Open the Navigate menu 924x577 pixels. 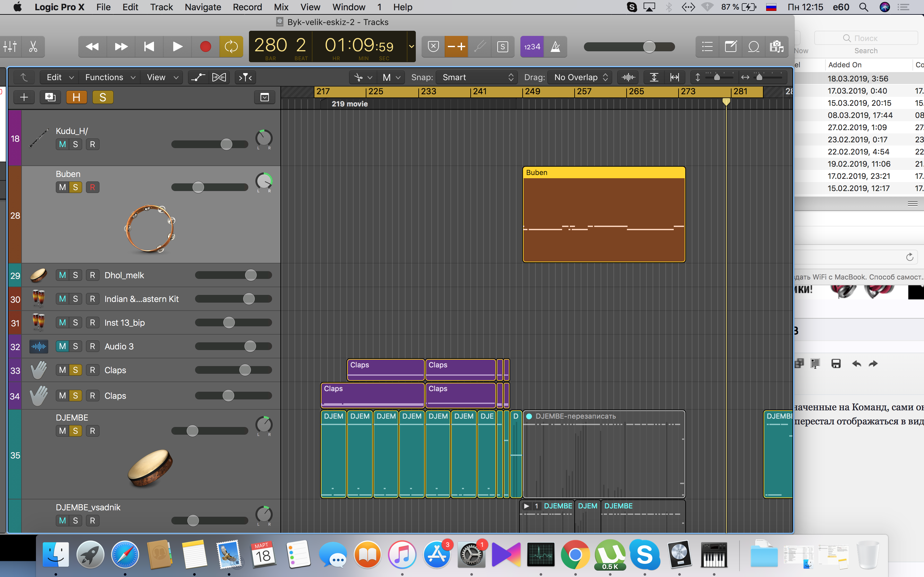(203, 7)
